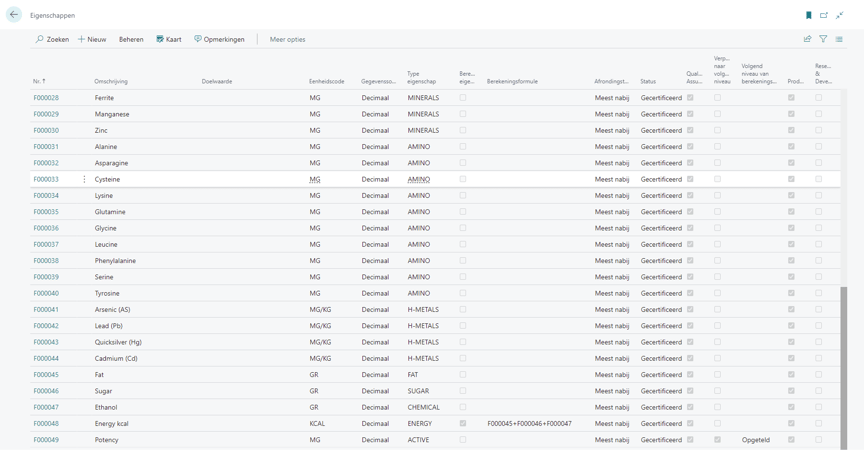864x457 pixels.
Task: Toggle Research & Development checkbox for Fat
Action: pyautogui.click(x=819, y=374)
